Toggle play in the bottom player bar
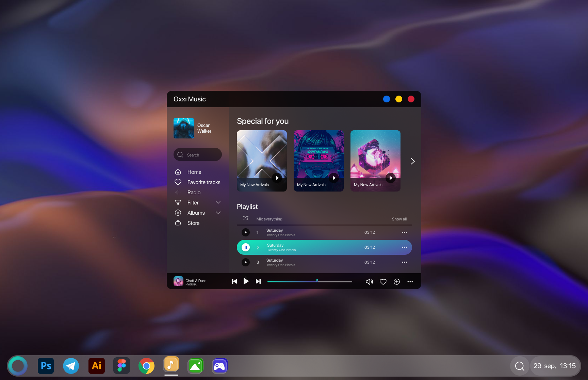The height and width of the screenshot is (380, 588). pos(246,281)
